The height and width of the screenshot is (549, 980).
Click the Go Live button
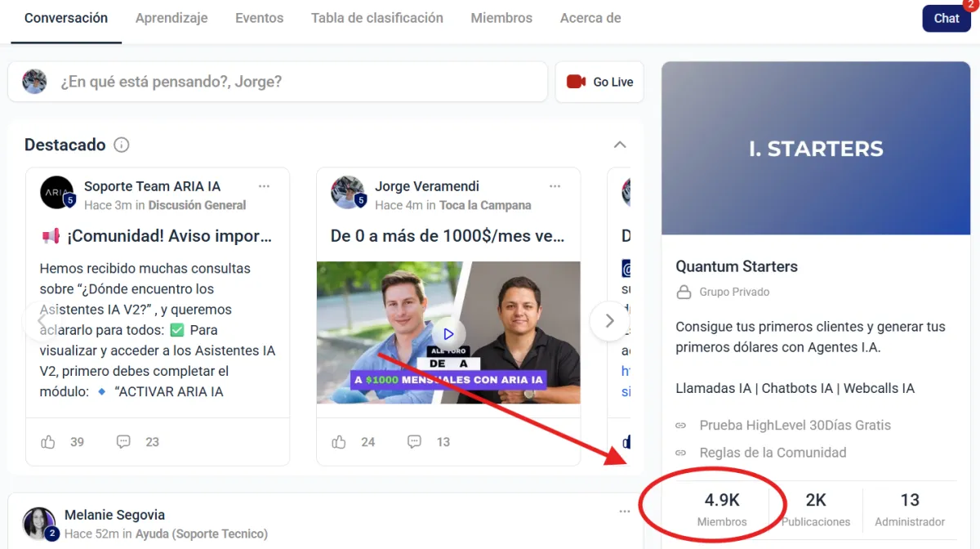[x=599, y=82]
